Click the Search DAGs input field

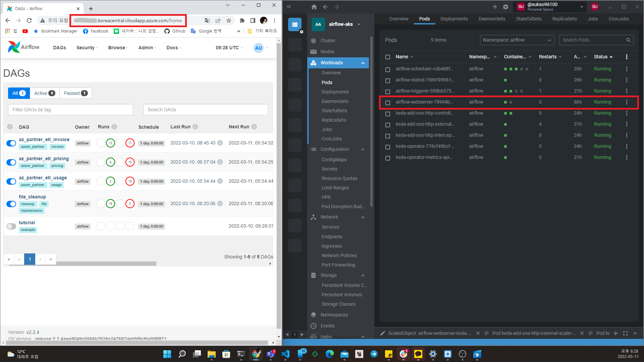coord(205,110)
